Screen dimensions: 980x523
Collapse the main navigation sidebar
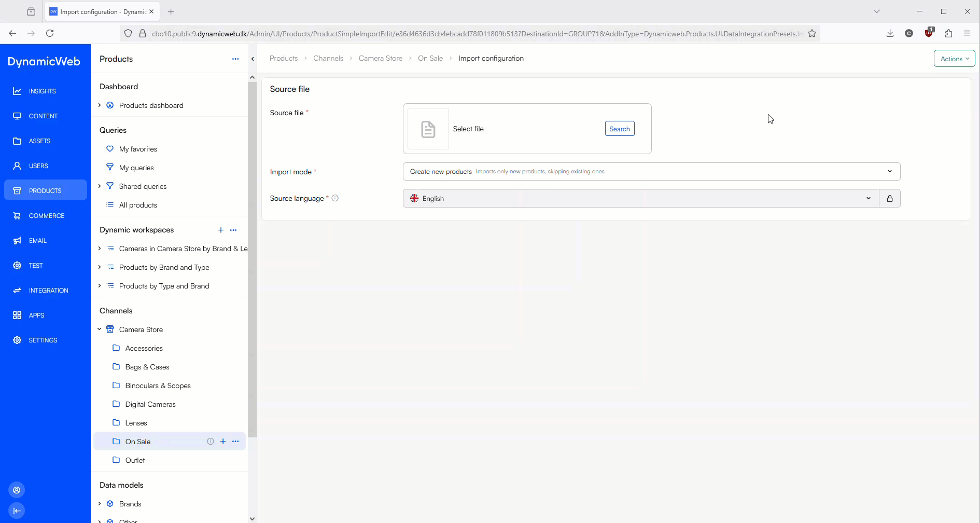(17, 511)
